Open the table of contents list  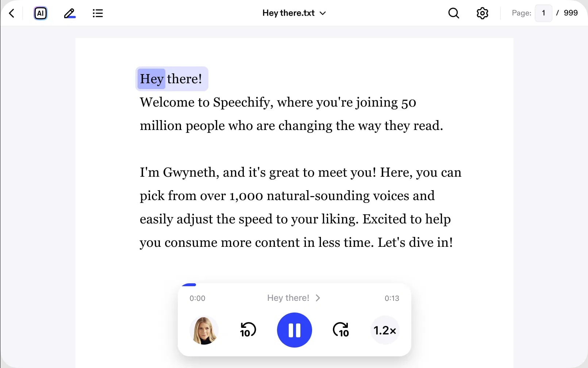pyautogui.click(x=98, y=14)
